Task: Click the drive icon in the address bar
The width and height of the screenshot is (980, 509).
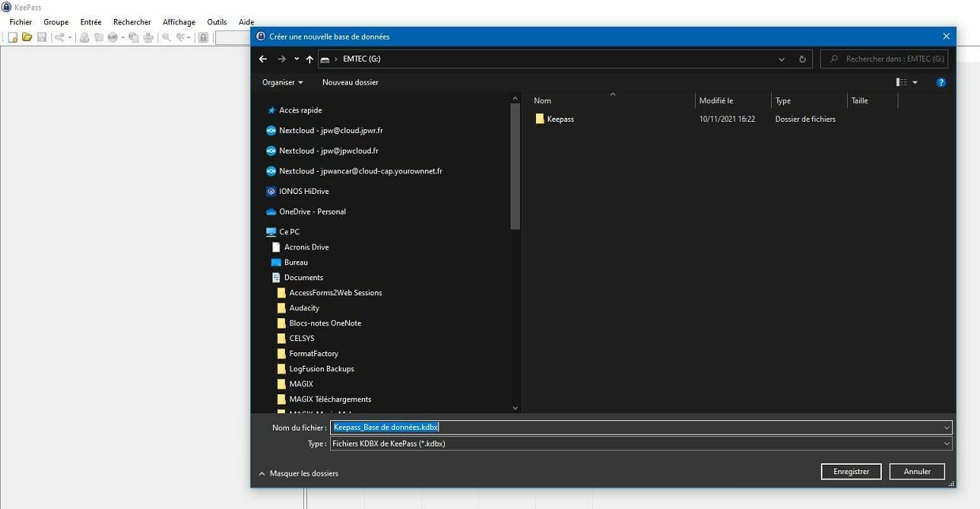Action: tap(325, 59)
